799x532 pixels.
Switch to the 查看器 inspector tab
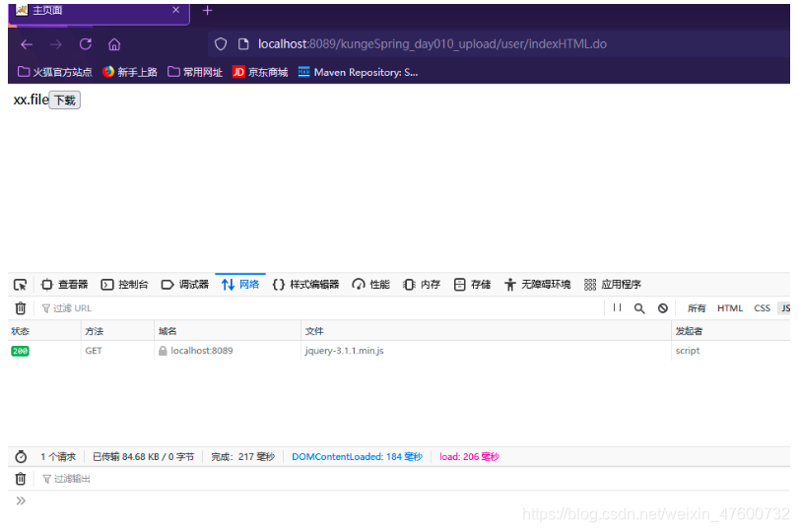coord(65,285)
